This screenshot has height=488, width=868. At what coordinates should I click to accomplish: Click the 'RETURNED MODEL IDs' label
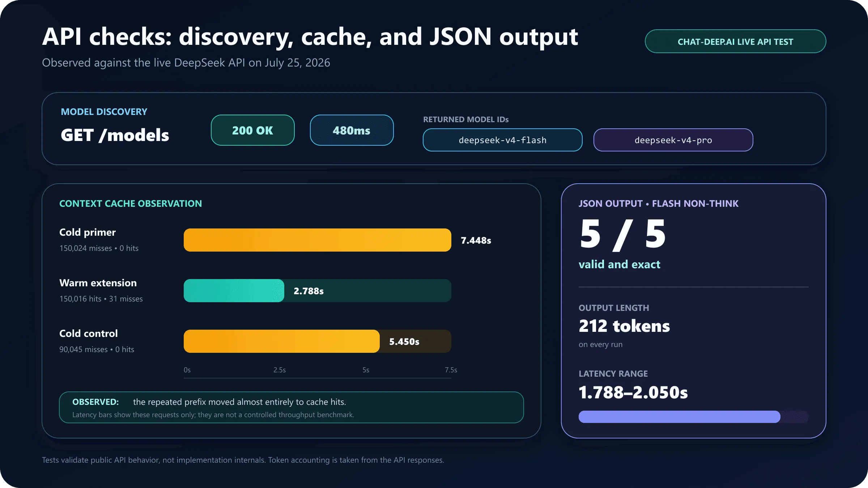pos(466,119)
